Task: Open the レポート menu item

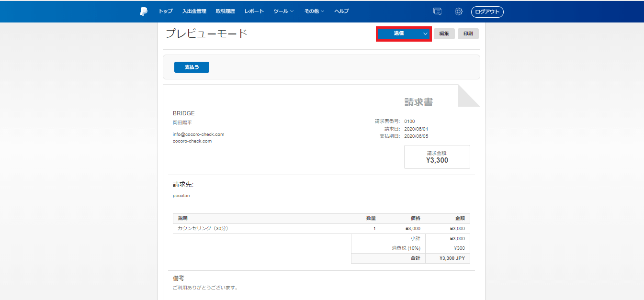Action: pos(254,11)
